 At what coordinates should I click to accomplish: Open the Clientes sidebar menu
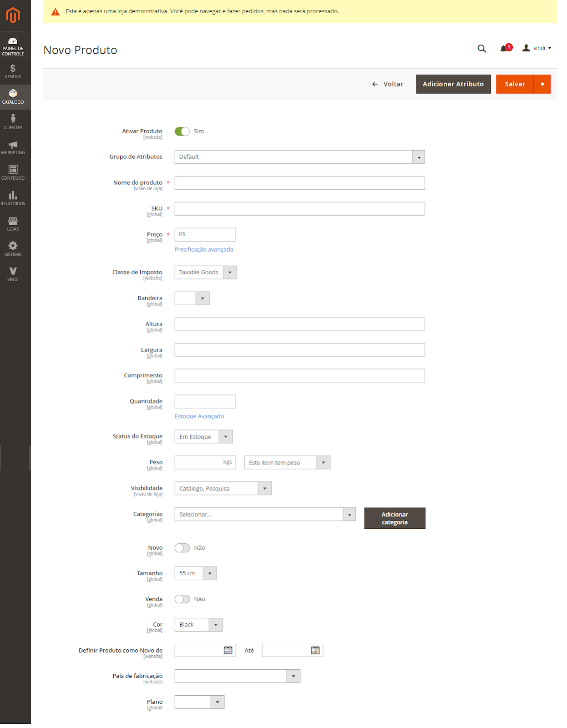coord(13,122)
